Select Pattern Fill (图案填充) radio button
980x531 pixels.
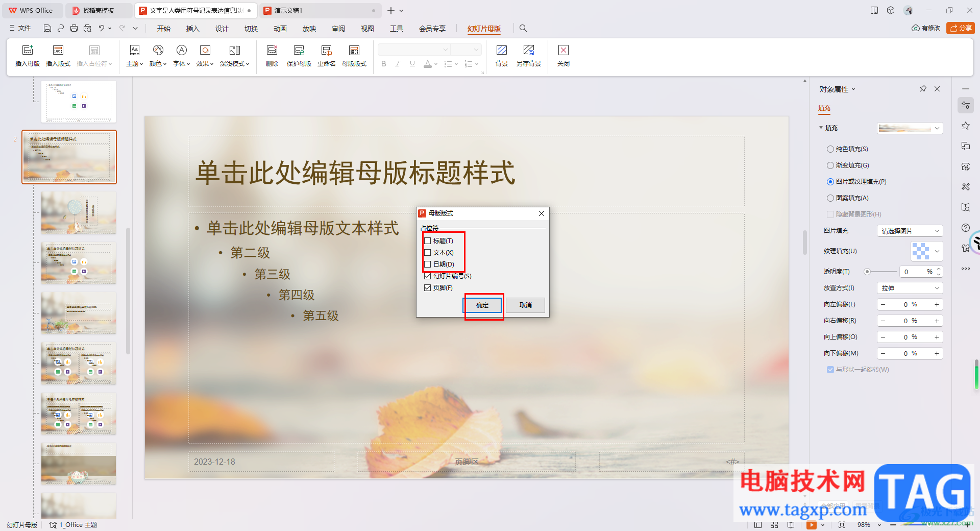tap(830, 198)
